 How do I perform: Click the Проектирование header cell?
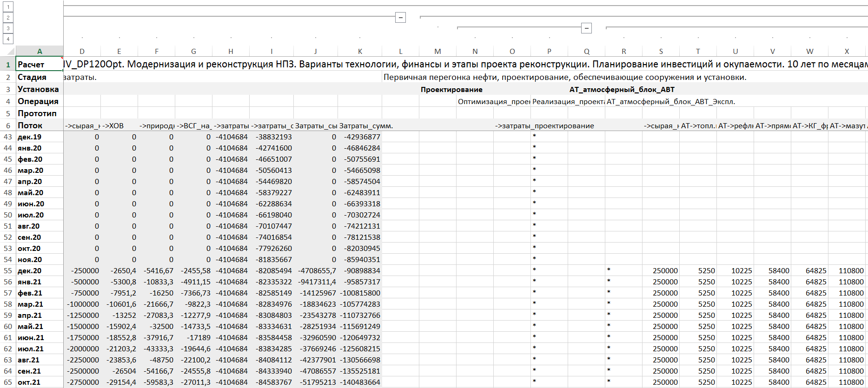tap(451, 90)
